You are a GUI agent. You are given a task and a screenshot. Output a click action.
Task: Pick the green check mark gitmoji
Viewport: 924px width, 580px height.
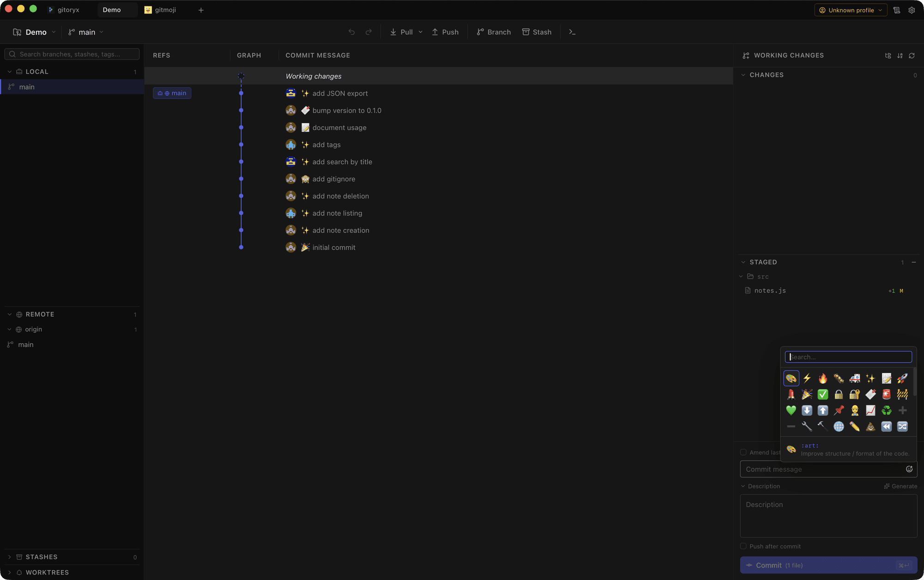(823, 394)
